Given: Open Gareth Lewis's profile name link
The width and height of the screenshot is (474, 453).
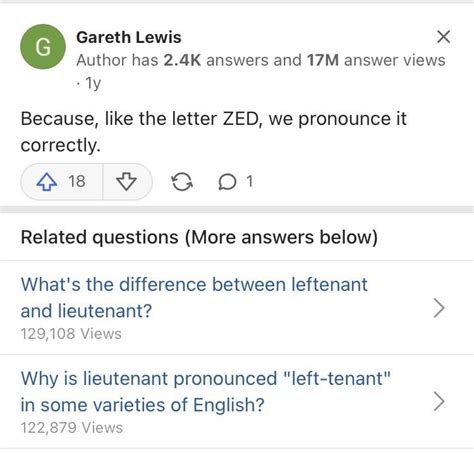Looking at the screenshot, I should click(x=129, y=37).
